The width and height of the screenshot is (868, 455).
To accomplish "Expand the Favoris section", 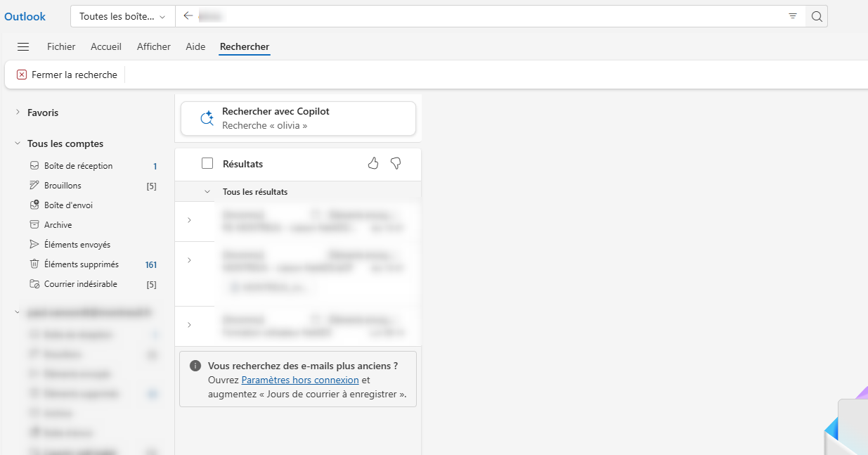I will [x=18, y=113].
